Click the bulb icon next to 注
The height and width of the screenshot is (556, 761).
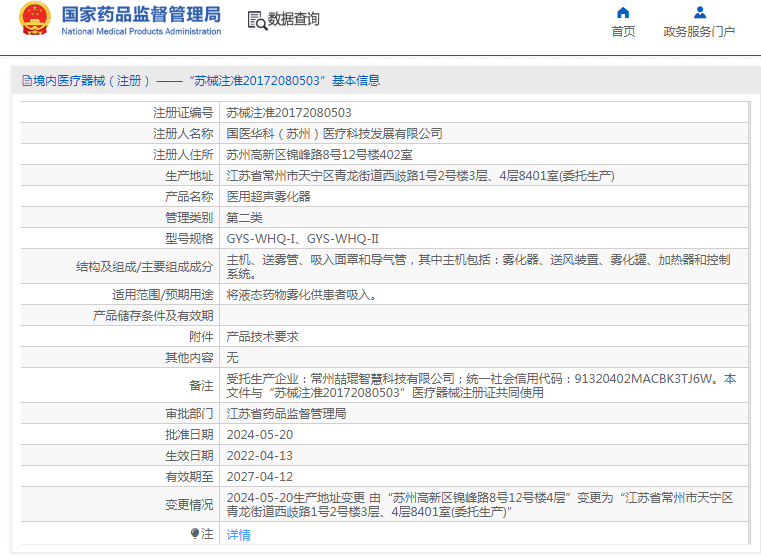point(195,534)
